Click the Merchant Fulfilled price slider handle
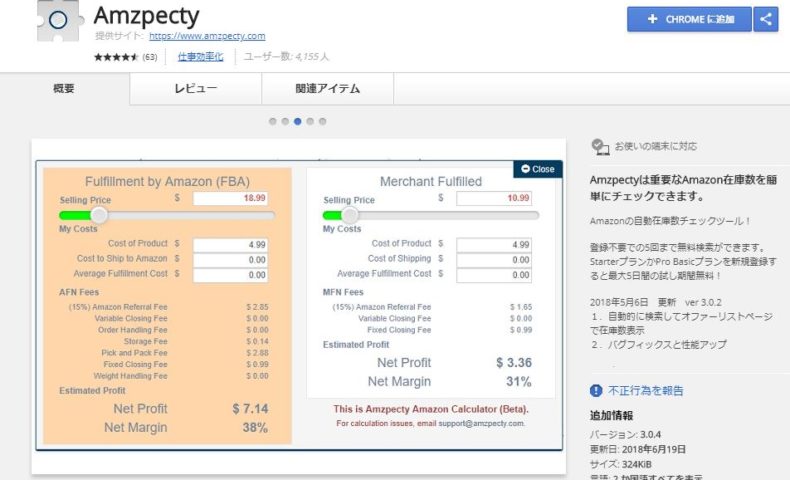 click(350, 215)
